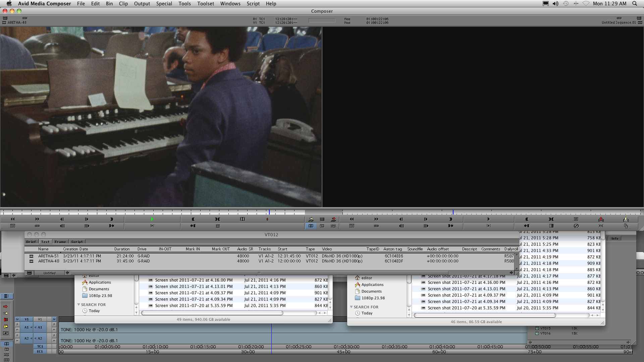The image size is (644, 362).
Task: Open the Untitled bin view dropdown
Action: pyautogui.click(x=49, y=273)
